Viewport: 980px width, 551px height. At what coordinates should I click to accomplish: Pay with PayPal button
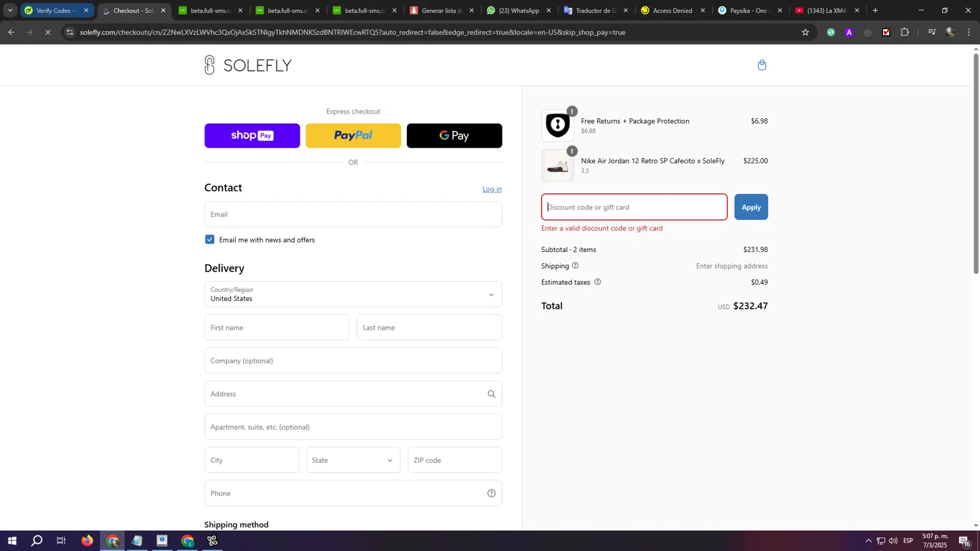click(x=353, y=136)
